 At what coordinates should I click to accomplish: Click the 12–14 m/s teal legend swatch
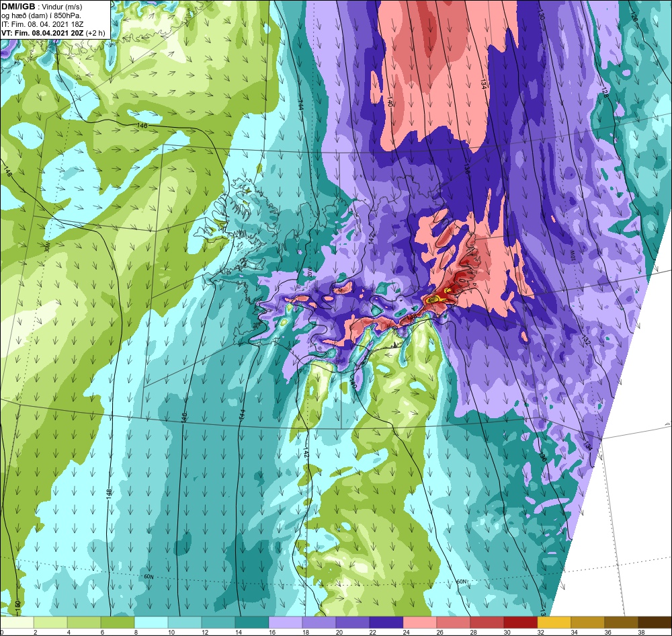coord(218,623)
